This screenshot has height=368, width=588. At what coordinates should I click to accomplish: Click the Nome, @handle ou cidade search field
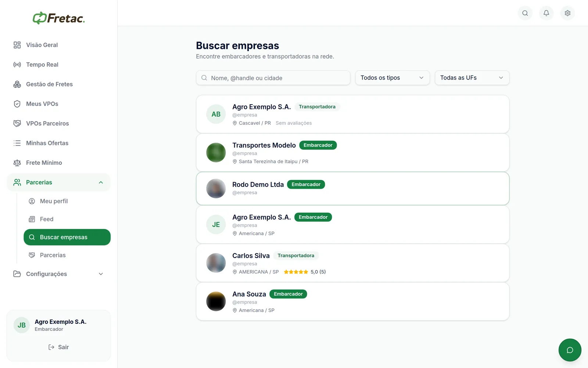click(273, 78)
